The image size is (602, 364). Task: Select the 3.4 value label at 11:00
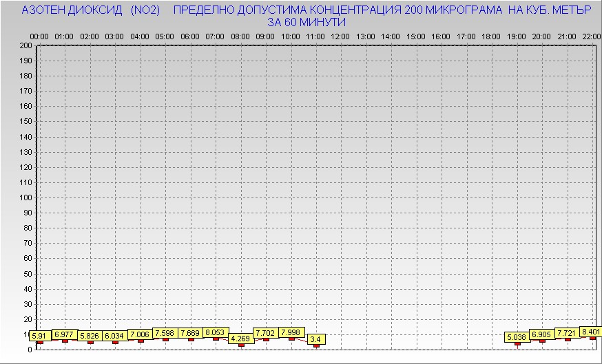pos(316,339)
